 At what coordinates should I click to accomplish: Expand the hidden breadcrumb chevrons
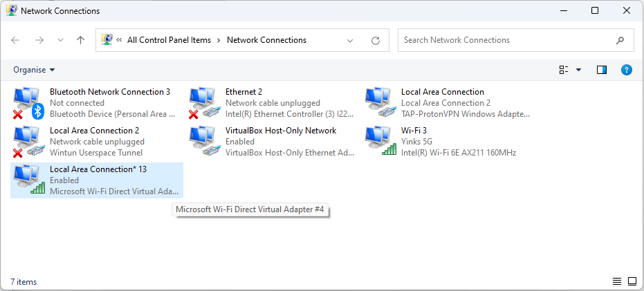(x=119, y=40)
